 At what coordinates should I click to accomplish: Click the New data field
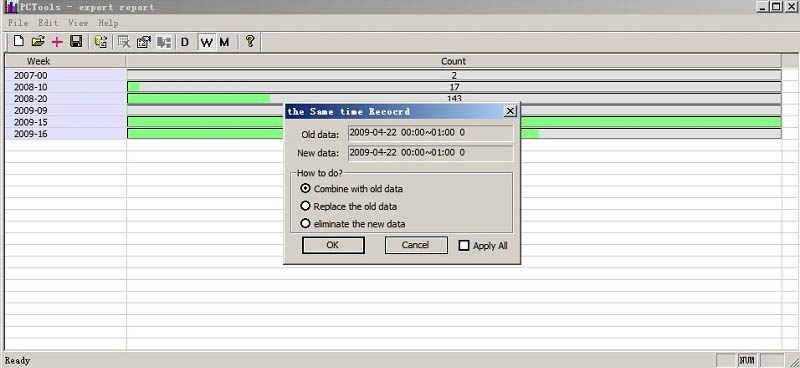coord(431,153)
